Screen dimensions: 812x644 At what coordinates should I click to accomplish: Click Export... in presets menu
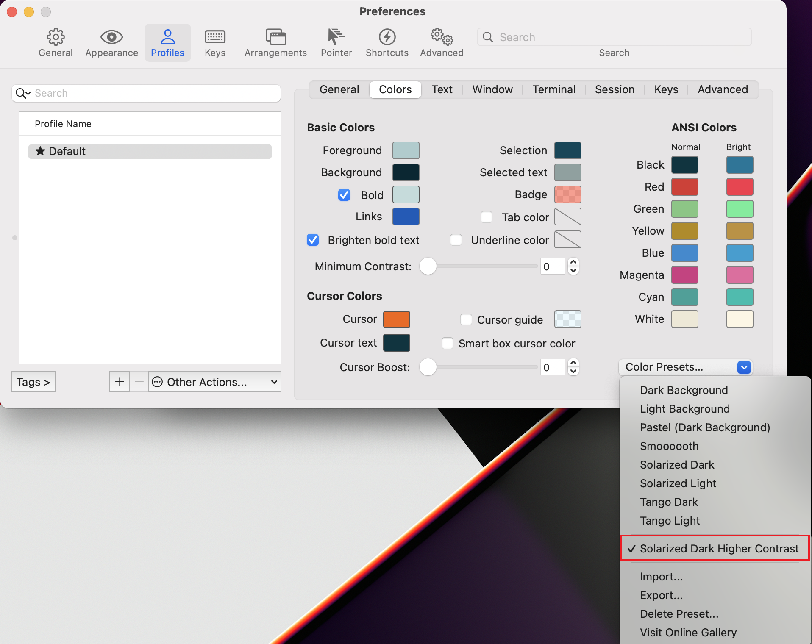coord(715,595)
